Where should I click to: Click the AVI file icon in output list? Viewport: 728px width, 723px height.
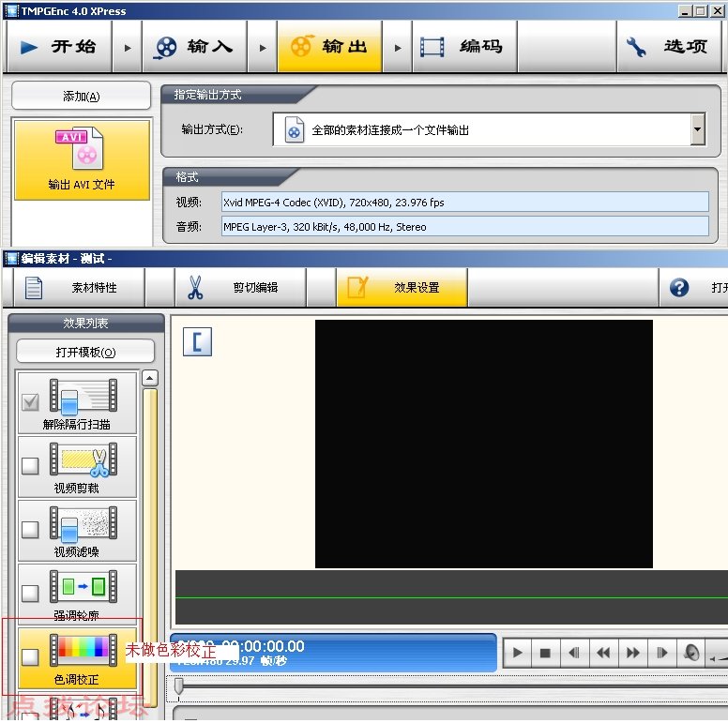pos(81,148)
